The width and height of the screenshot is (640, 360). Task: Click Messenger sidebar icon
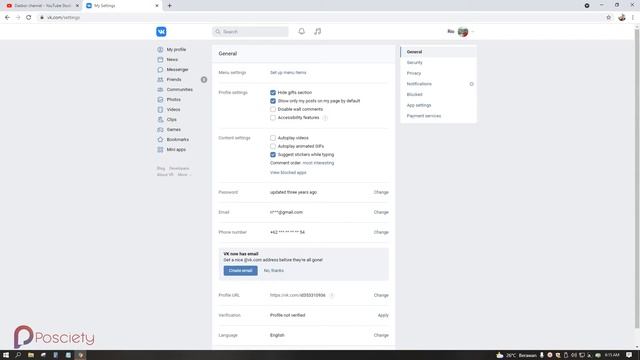[160, 69]
